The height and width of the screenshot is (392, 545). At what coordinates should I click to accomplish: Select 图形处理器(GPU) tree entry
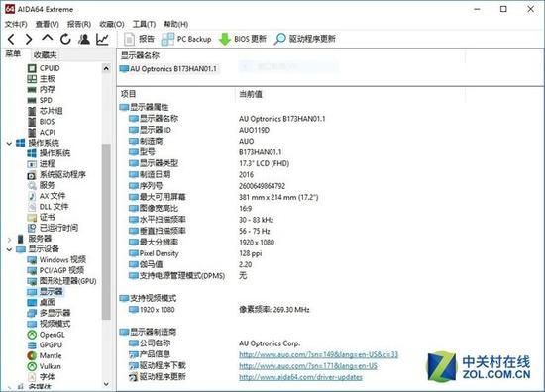coord(61,281)
